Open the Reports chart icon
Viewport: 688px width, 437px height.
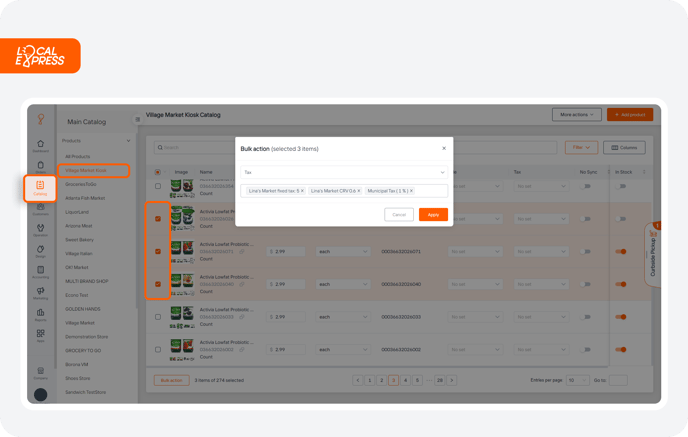click(40, 312)
